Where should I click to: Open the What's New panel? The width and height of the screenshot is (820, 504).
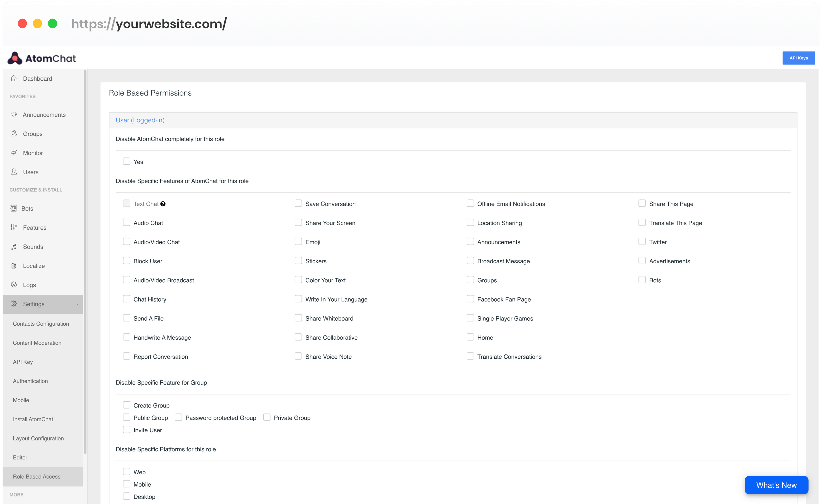pyautogui.click(x=776, y=485)
